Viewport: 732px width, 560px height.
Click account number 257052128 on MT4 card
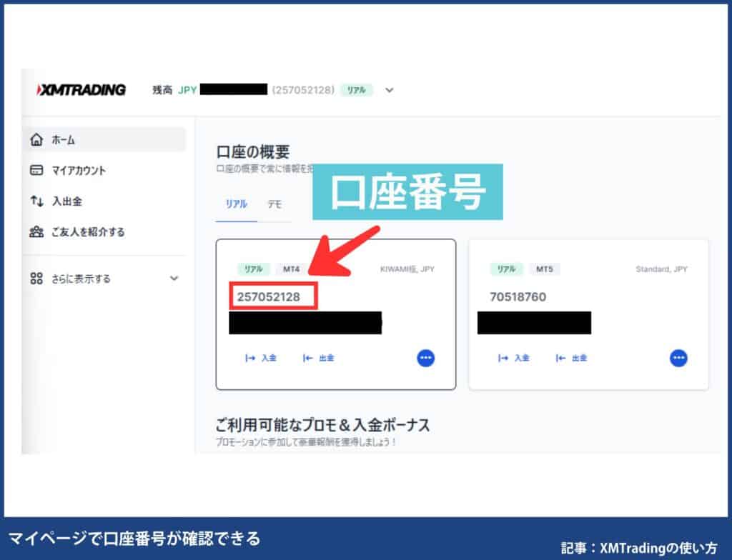pos(269,297)
